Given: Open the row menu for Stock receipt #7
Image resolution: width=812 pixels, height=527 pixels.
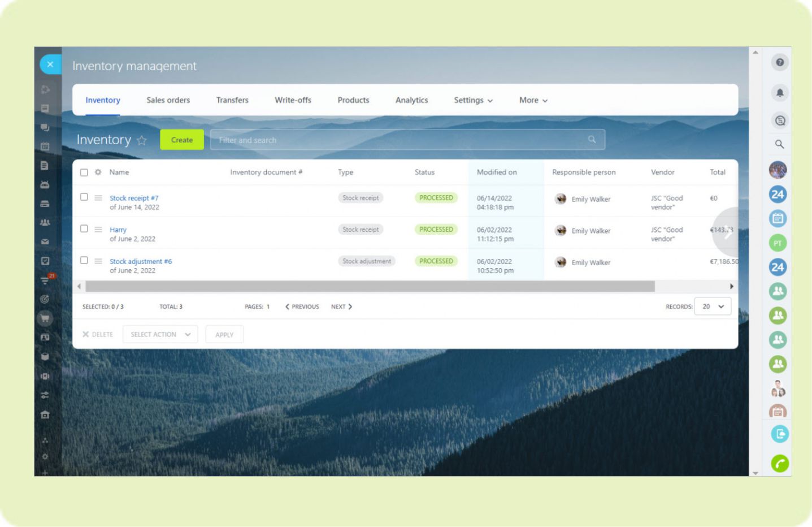Looking at the screenshot, I should pyautogui.click(x=98, y=198).
